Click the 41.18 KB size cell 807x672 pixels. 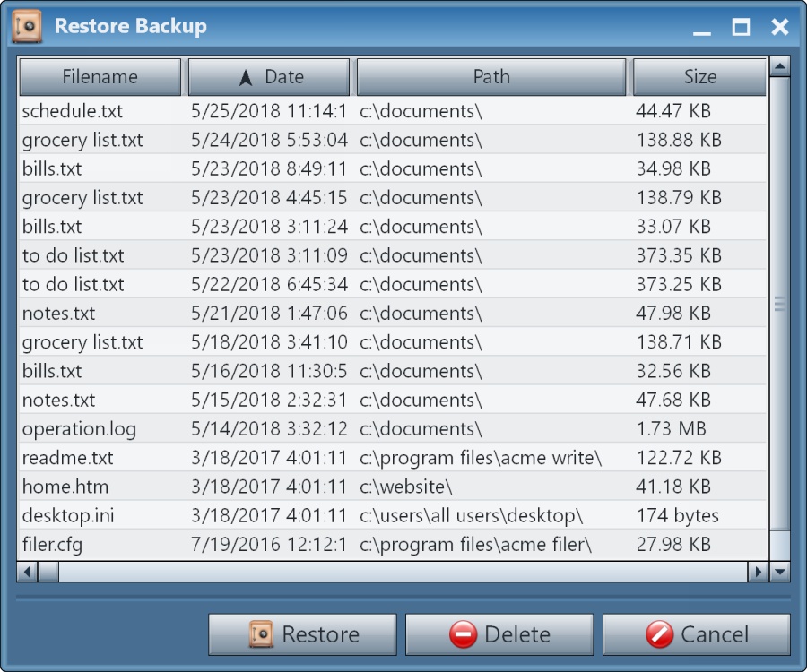673,487
